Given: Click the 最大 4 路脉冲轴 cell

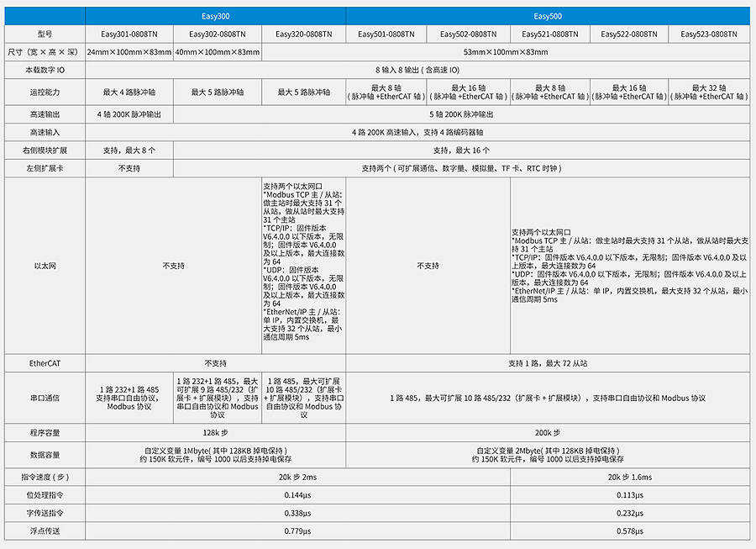Looking at the screenshot, I should coord(129,92).
